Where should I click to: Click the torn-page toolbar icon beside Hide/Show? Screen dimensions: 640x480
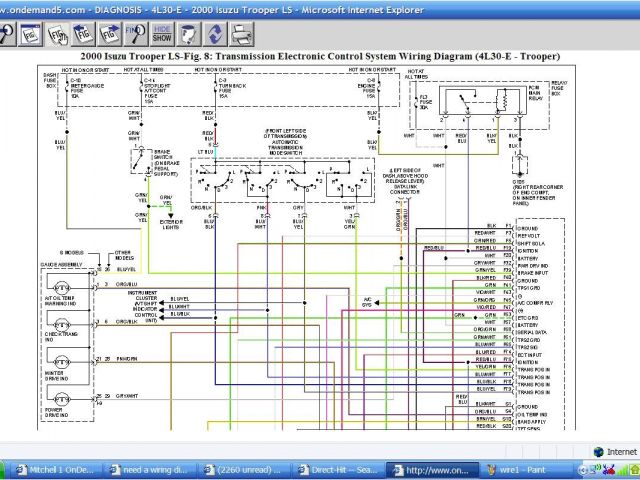click(188, 33)
